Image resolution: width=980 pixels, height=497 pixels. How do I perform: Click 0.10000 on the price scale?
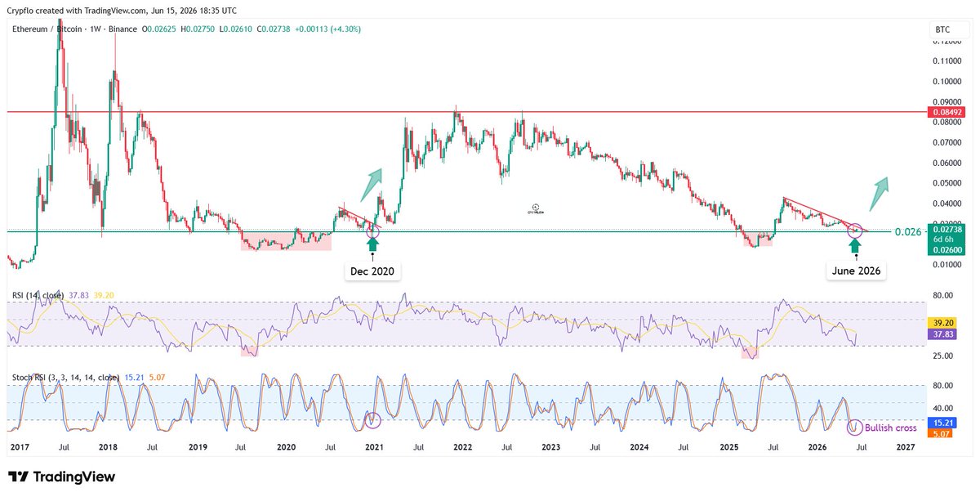pyautogui.click(x=947, y=82)
